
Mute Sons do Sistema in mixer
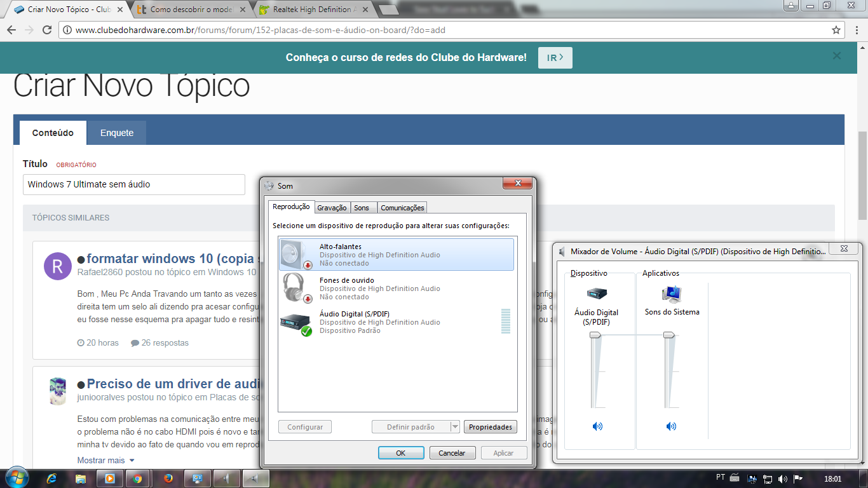pos(671,426)
